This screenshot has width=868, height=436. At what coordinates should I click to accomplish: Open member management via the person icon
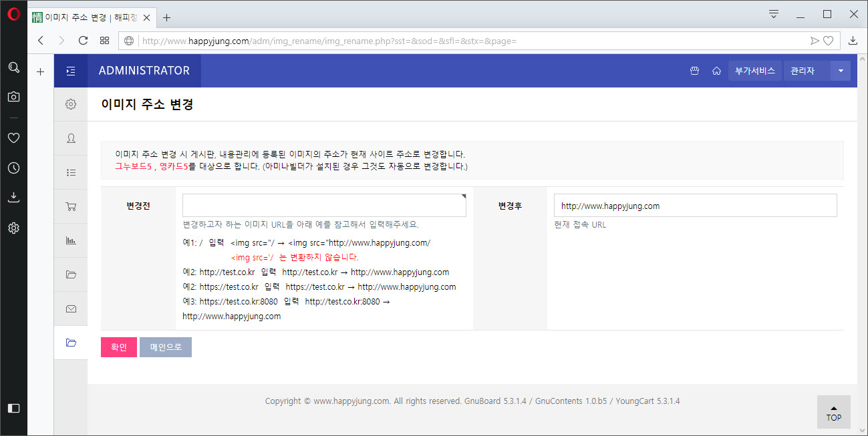[x=71, y=138]
